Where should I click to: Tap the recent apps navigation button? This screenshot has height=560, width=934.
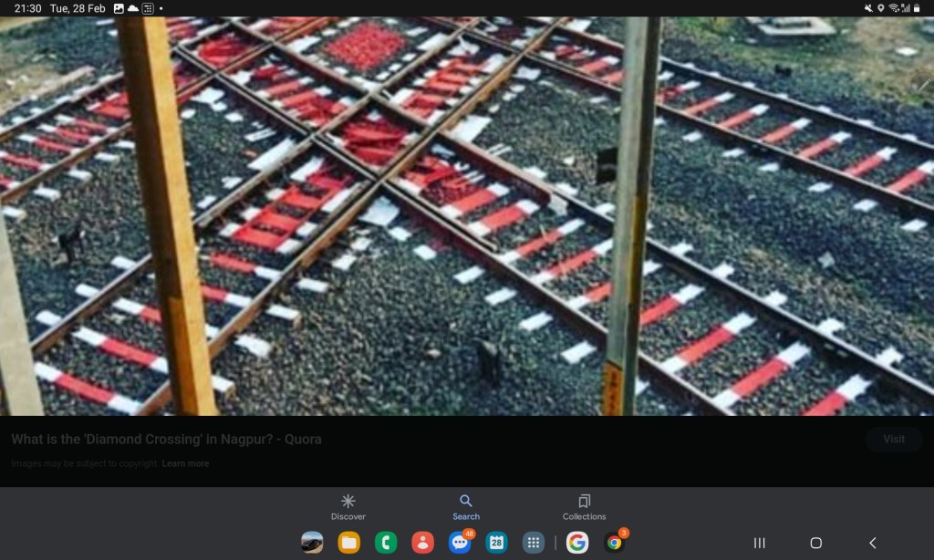759,543
